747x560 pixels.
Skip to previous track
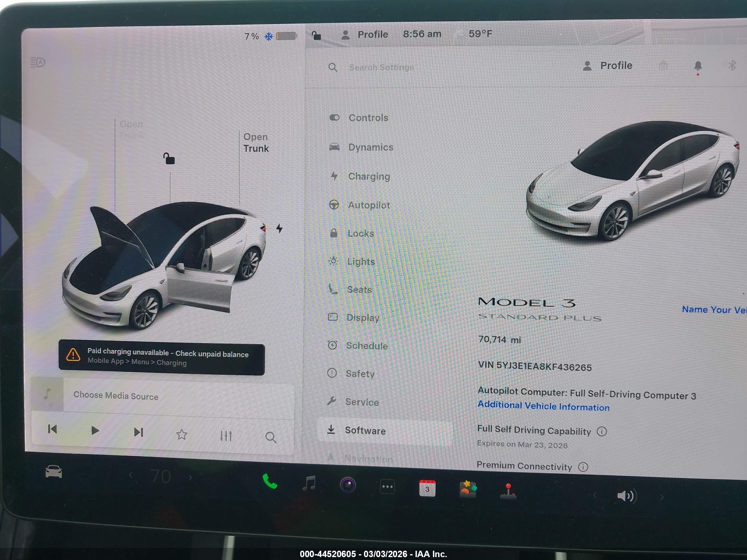(x=52, y=429)
